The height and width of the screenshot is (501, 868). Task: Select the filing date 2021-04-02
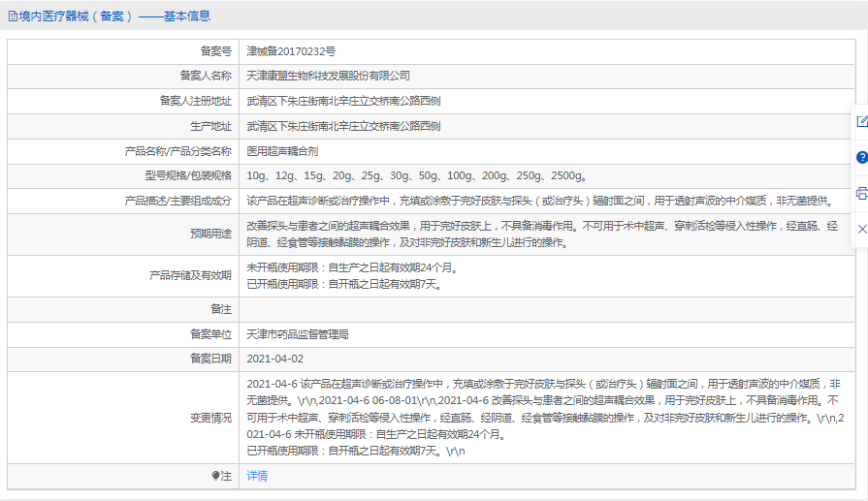[x=275, y=359]
